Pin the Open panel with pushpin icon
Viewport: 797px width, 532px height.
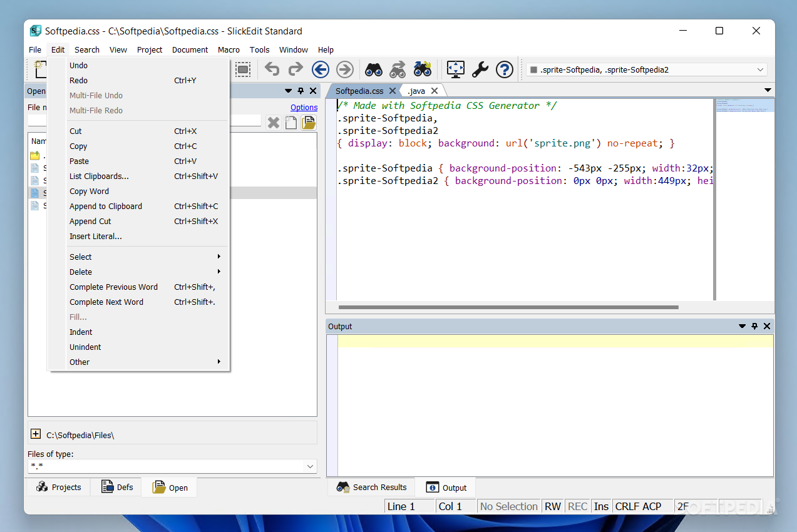pyautogui.click(x=301, y=91)
